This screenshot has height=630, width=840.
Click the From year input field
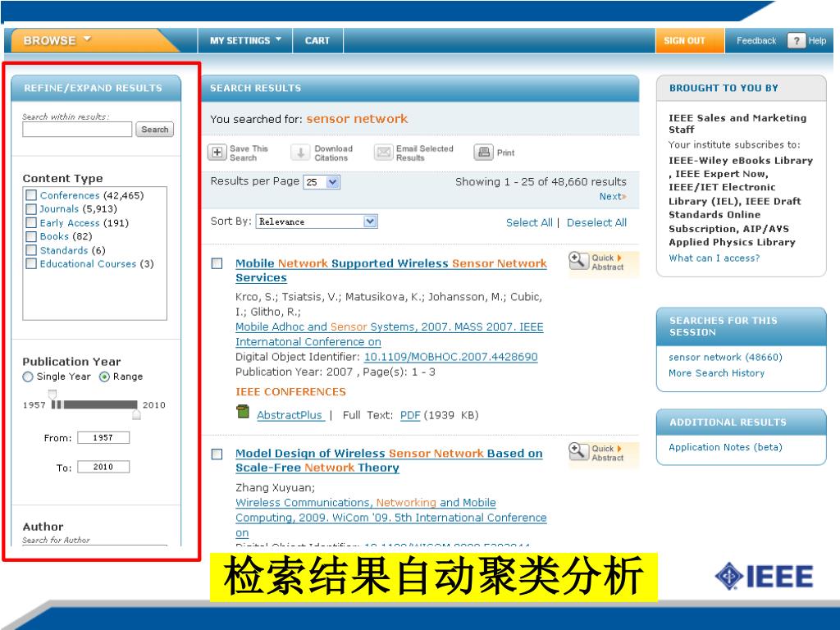[x=103, y=438]
